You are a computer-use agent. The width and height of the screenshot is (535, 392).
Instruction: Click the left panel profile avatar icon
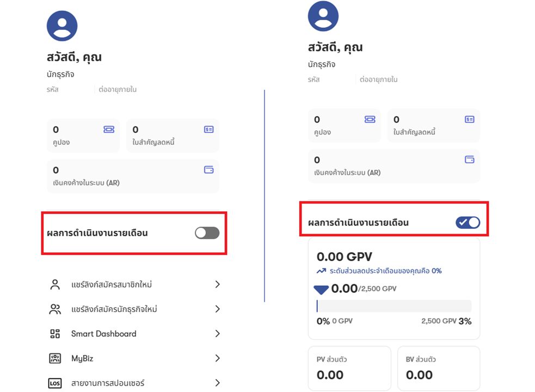62,26
